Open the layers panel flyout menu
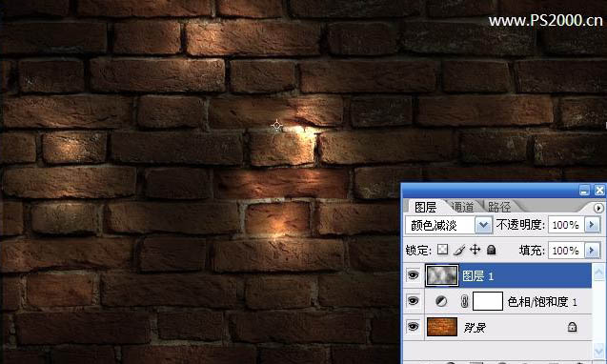The height and width of the screenshot is (364, 607). point(598,208)
